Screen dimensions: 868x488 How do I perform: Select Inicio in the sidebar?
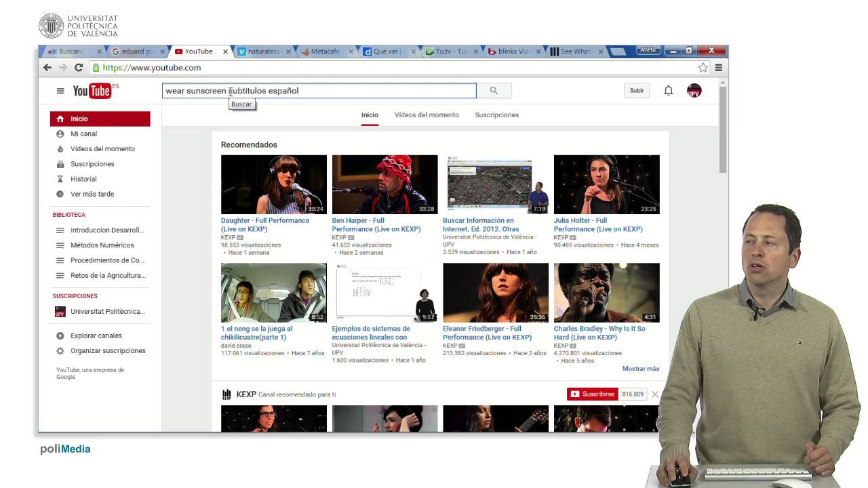(100, 119)
